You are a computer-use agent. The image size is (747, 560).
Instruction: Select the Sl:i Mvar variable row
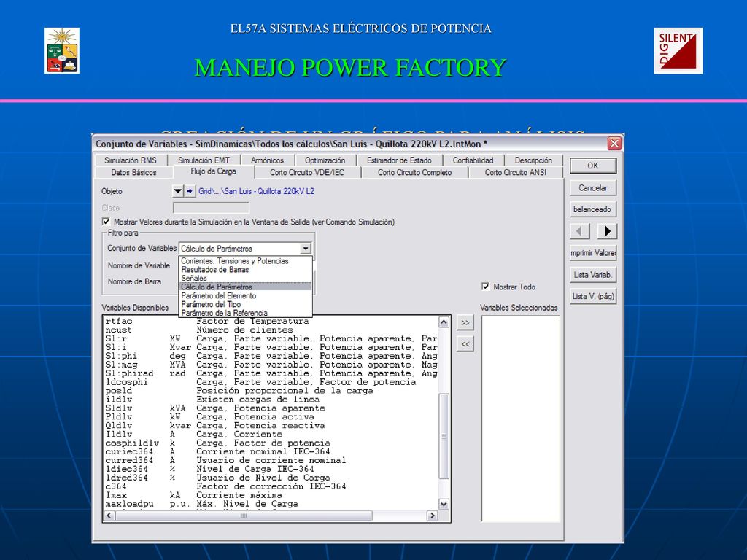pos(271,347)
